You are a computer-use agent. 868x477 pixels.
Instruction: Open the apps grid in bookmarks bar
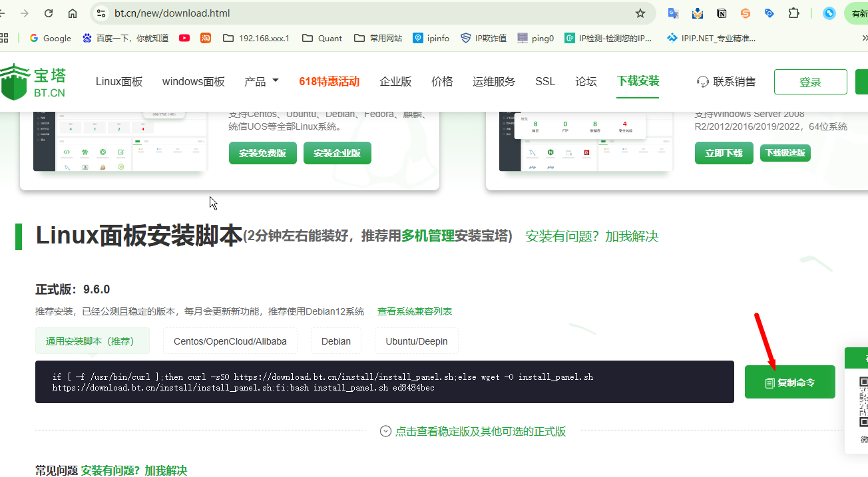(x=4, y=38)
